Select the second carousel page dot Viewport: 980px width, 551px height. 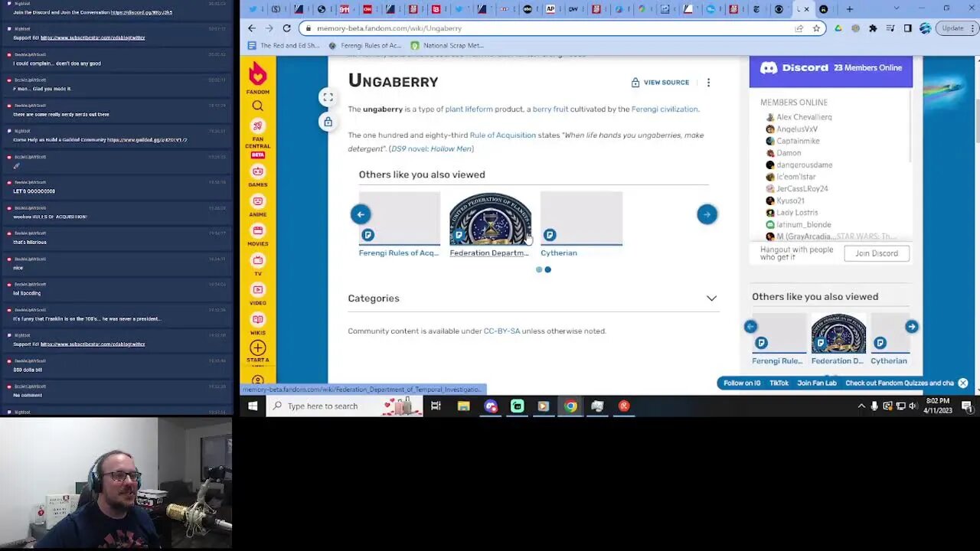[x=547, y=269]
